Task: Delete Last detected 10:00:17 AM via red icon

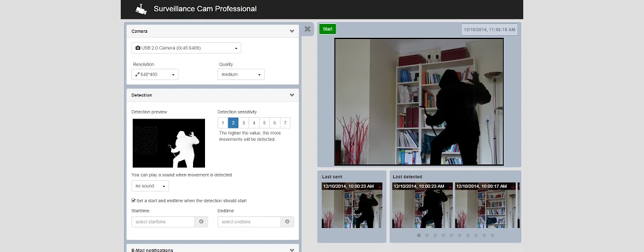Action: (513, 186)
